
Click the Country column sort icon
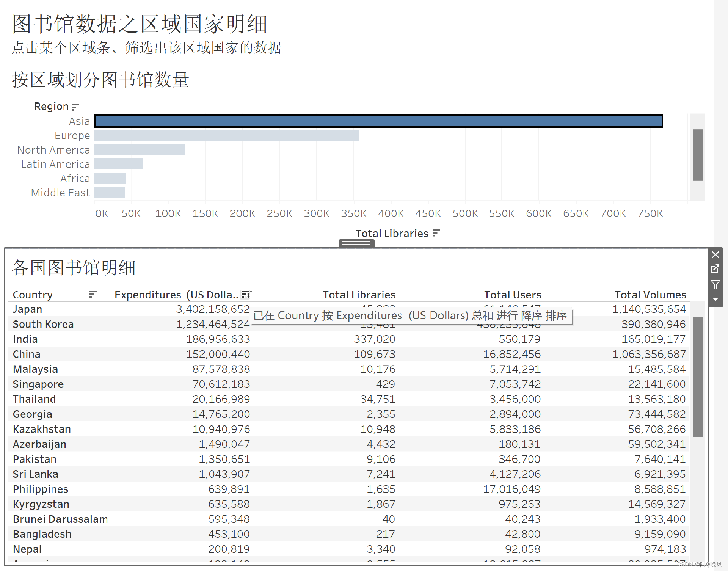(93, 295)
